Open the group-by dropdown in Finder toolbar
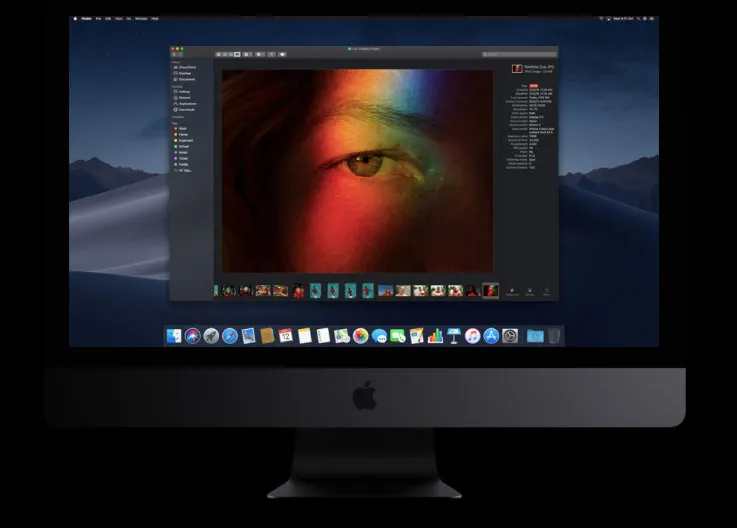737x528 pixels. pos(248,55)
